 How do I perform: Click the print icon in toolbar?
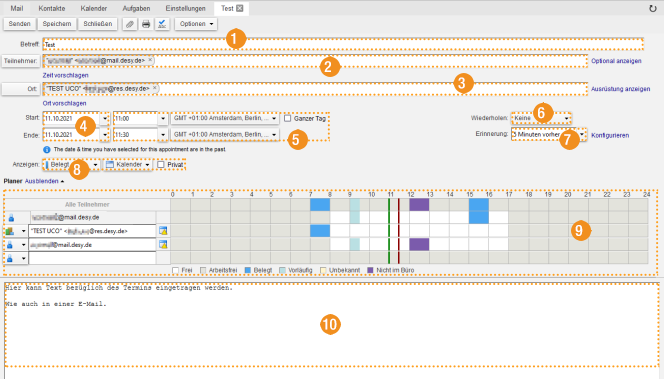tap(146, 24)
